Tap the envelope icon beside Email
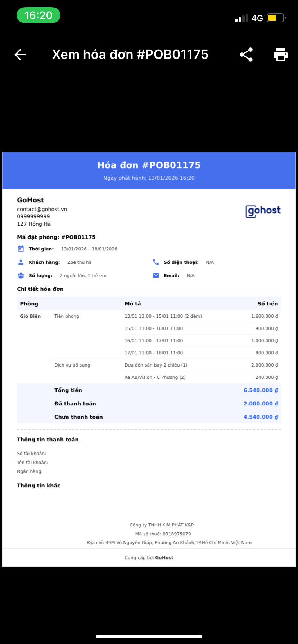The width and height of the screenshot is (298, 644). tap(156, 276)
